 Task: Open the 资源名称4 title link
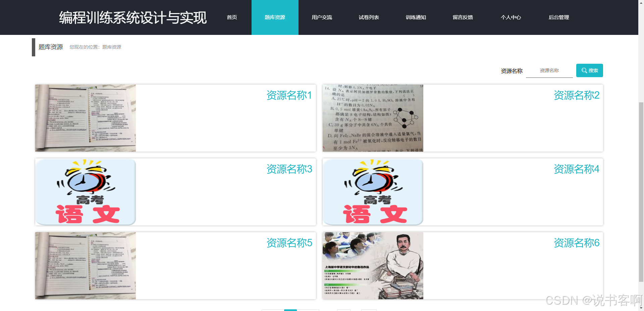click(x=577, y=169)
